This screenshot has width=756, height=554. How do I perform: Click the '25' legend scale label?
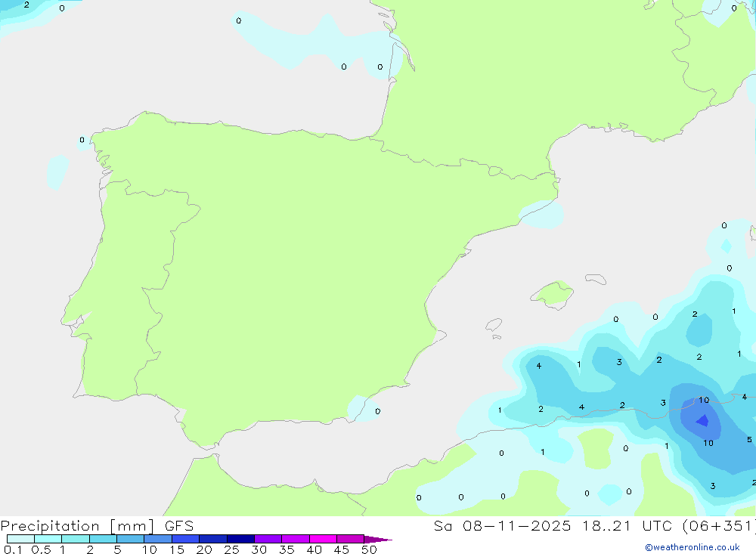[231, 549]
